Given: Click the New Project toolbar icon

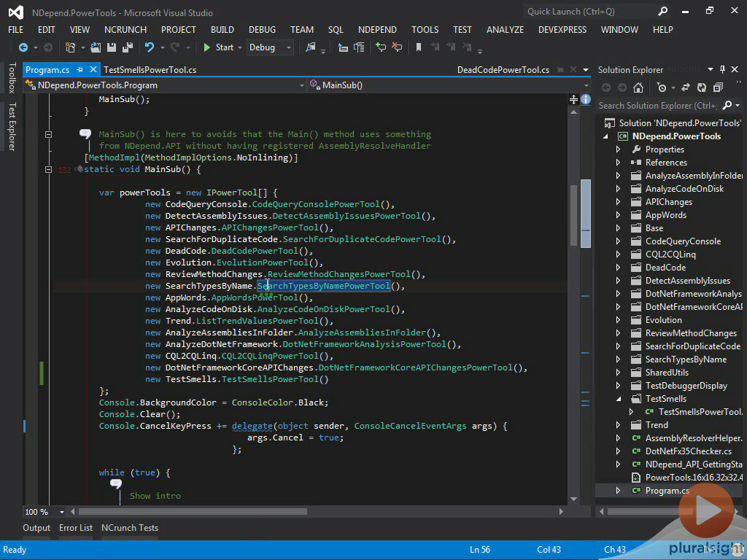Looking at the screenshot, I should (x=71, y=47).
